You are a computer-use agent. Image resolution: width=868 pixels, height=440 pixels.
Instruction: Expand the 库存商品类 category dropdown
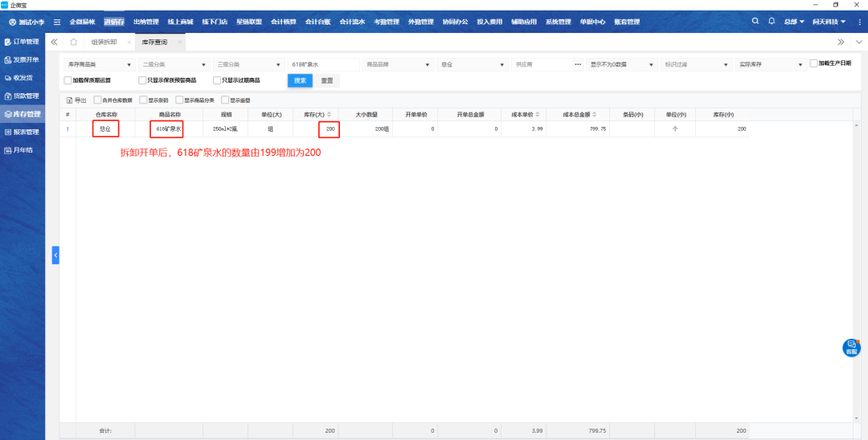[99, 64]
